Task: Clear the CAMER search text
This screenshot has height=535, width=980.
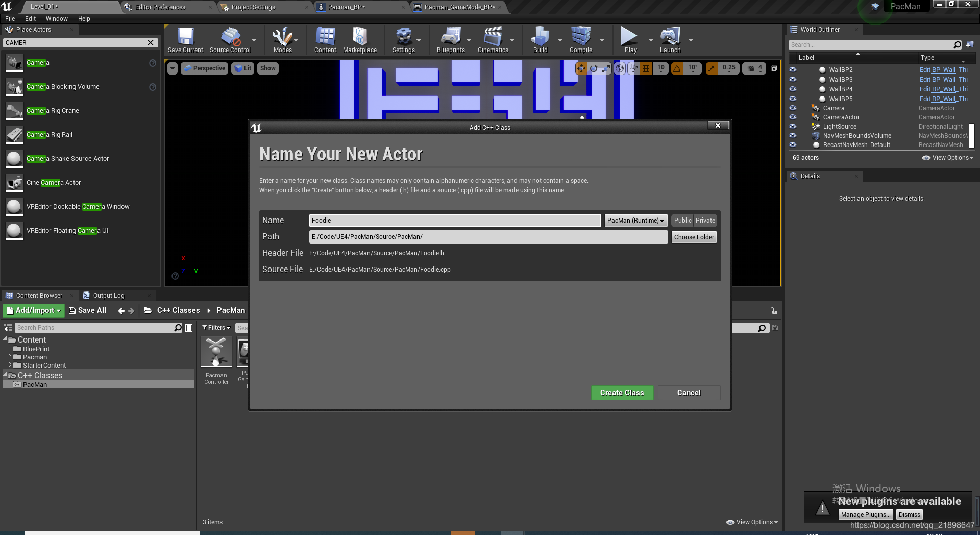Action: coord(151,43)
